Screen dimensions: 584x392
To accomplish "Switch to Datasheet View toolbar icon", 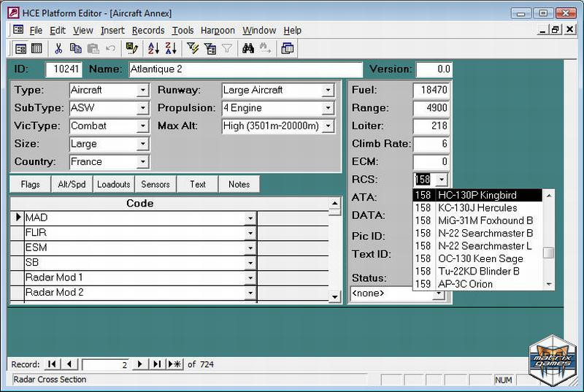I will [x=36, y=48].
